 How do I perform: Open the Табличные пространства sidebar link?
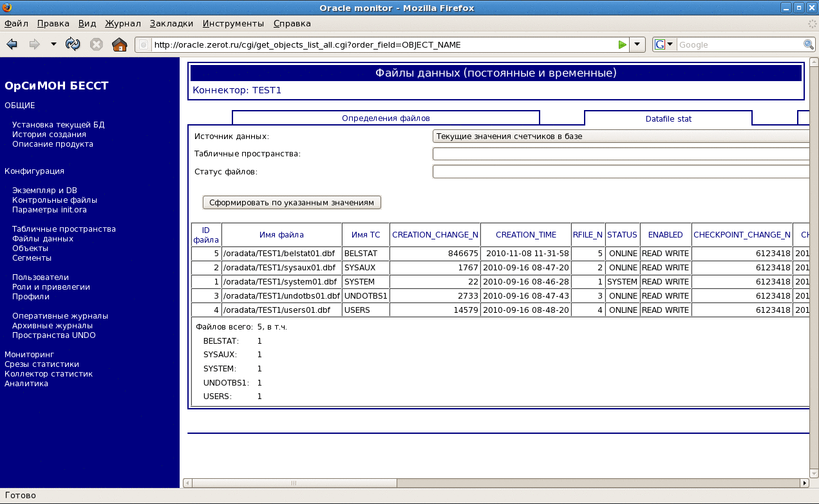click(x=64, y=229)
